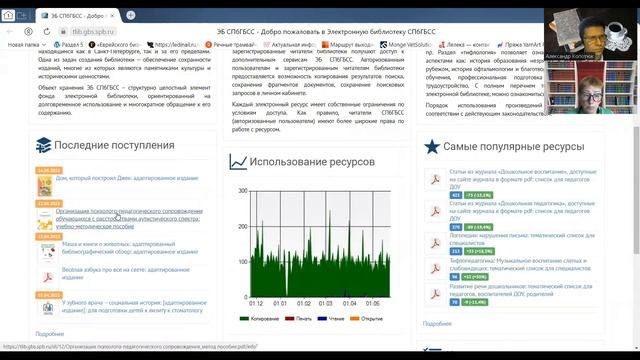Click the PDF icon beside 'Дошкольное воспитание' list

point(435,179)
